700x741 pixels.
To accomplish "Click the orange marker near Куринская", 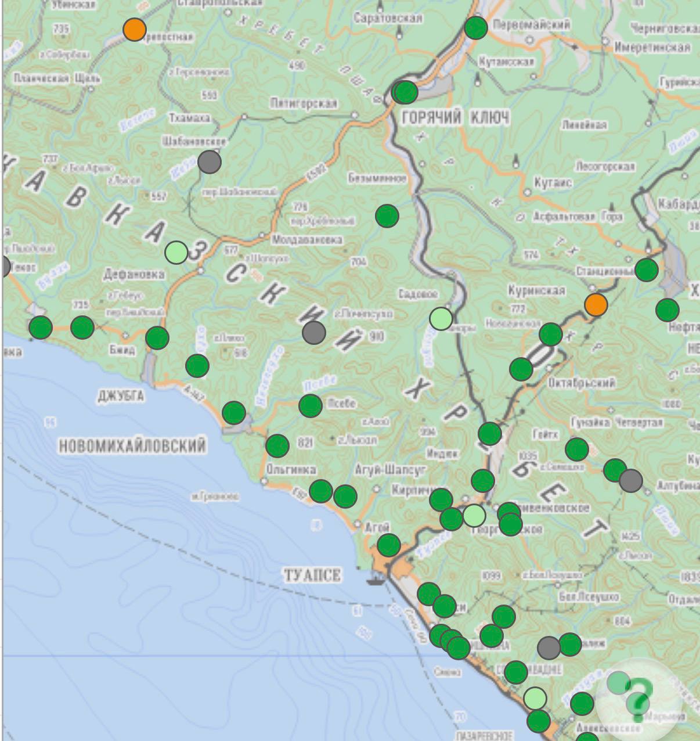I will pos(596,305).
